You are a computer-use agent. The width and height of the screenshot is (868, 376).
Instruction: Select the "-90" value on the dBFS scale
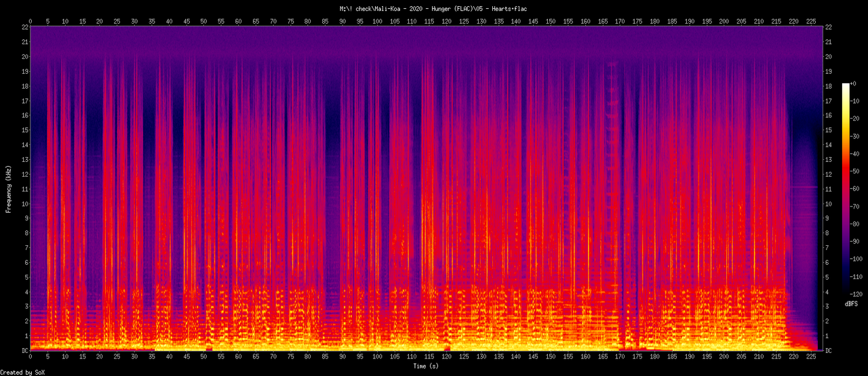[856, 242]
